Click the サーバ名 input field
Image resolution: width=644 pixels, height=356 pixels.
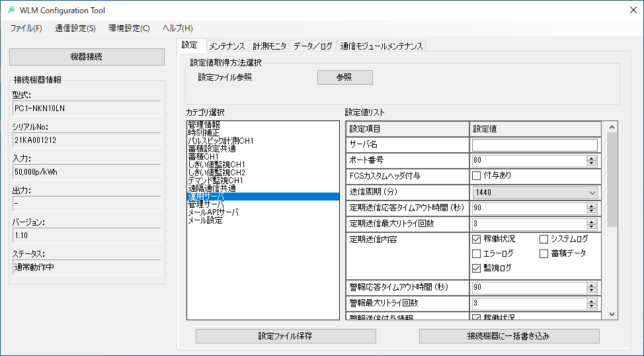(x=535, y=145)
